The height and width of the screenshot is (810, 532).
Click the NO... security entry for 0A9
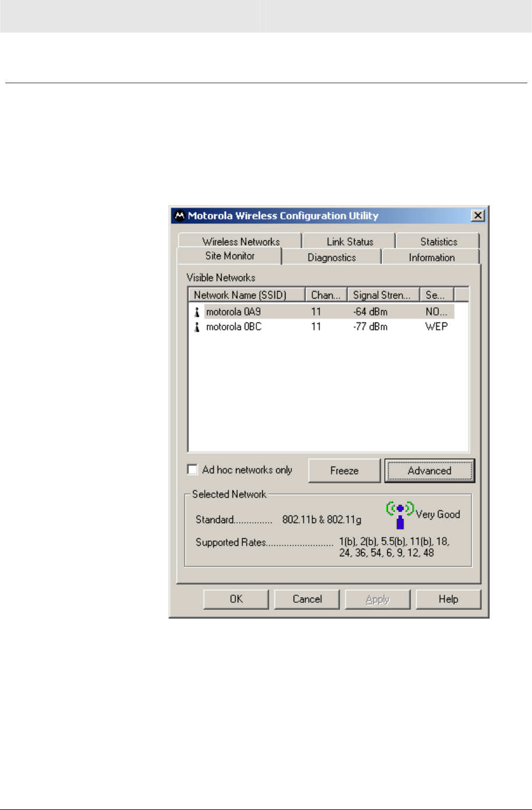click(x=437, y=312)
